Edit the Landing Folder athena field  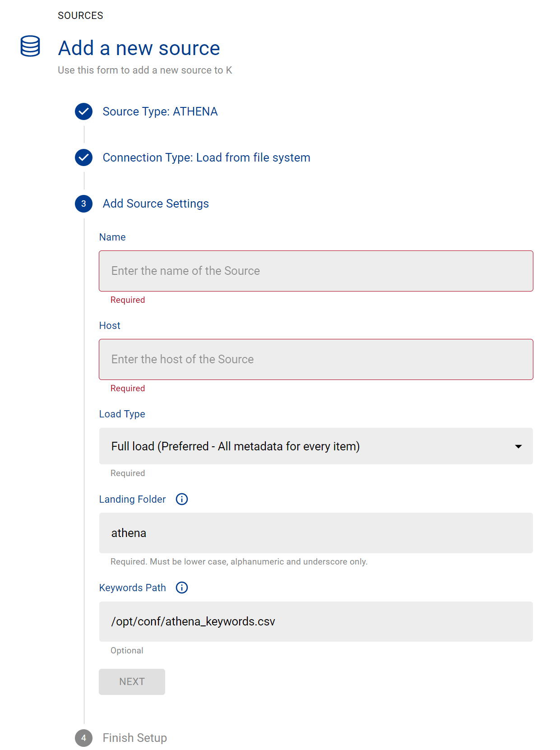point(316,533)
